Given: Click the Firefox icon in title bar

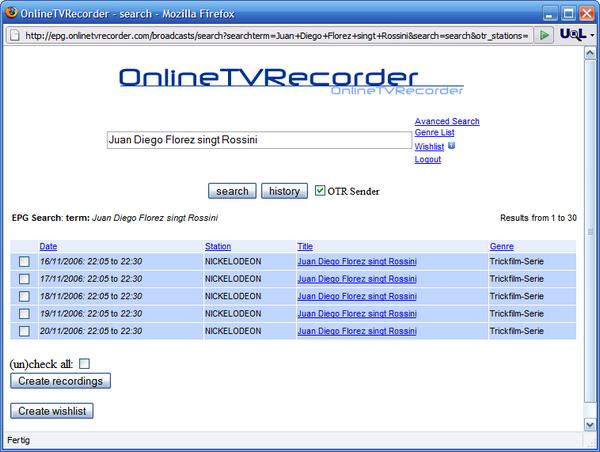Looking at the screenshot, I should point(11,13).
